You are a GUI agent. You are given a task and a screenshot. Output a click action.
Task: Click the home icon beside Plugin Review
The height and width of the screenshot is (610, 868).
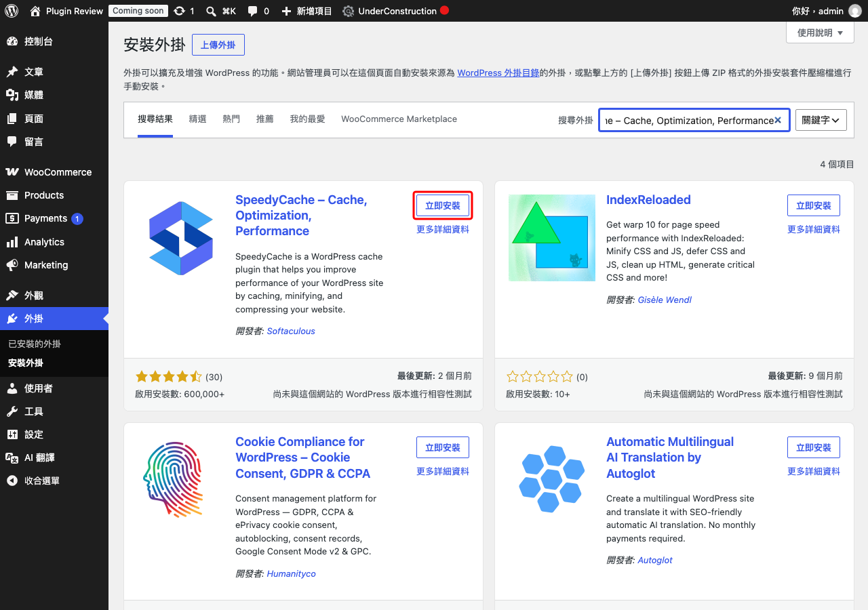(35, 11)
